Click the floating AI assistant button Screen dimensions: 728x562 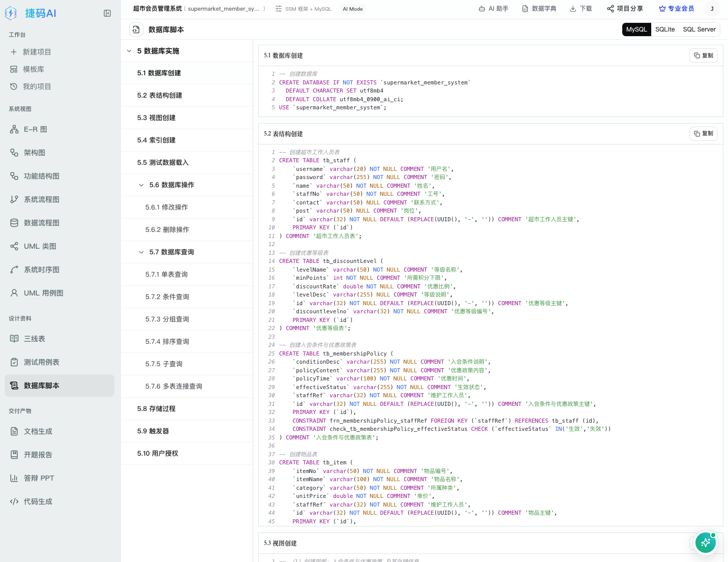706,543
